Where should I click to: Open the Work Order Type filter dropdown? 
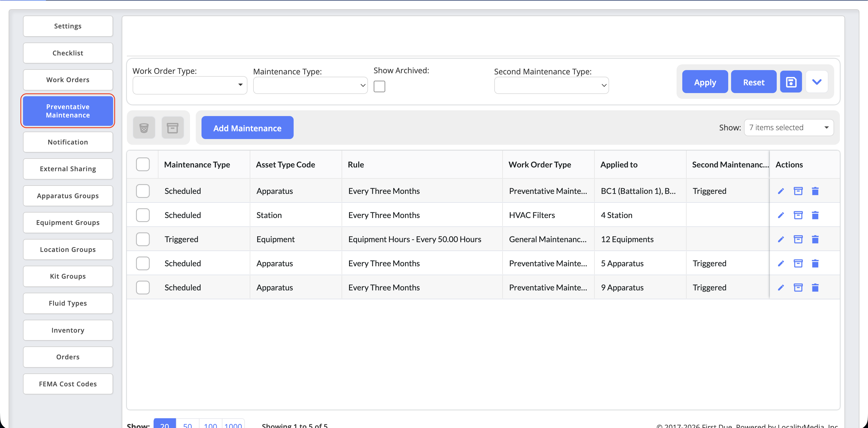point(190,85)
